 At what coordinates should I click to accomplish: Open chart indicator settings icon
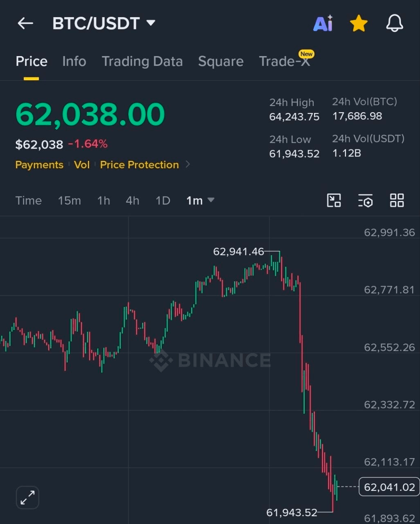(x=366, y=201)
